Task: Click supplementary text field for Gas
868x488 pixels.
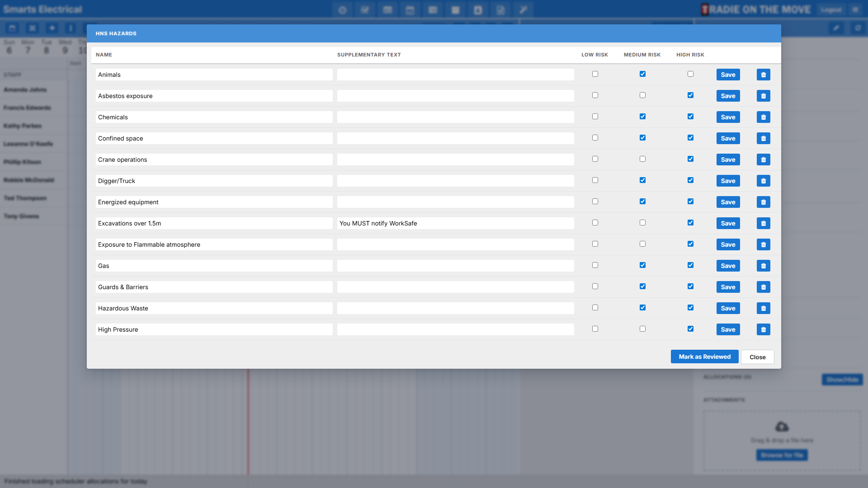Action: tap(455, 266)
